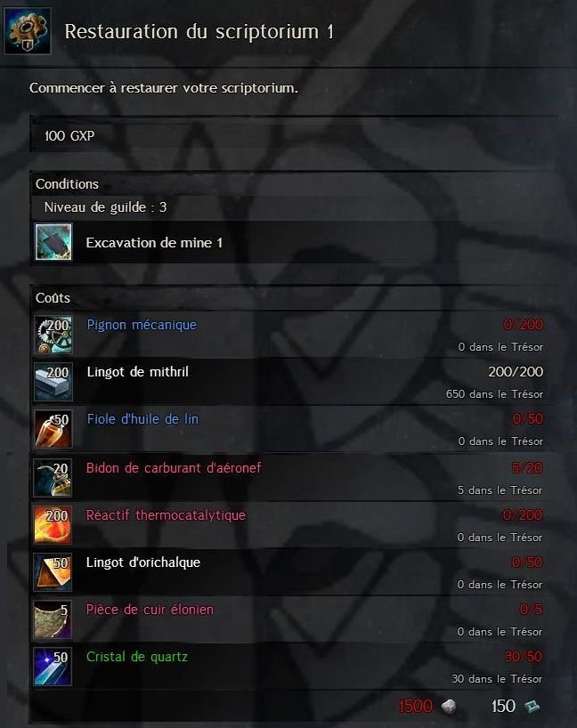Select the Réactif thermocatalytique item name
Image resolution: width=577 pixels, height=728 pixels.
166,515
